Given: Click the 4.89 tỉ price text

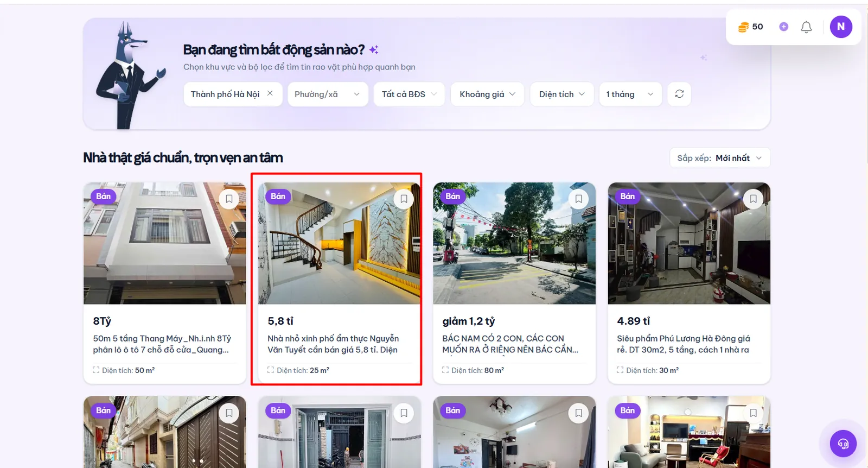Looking at the screenshot, I should [x=634, y=321].
